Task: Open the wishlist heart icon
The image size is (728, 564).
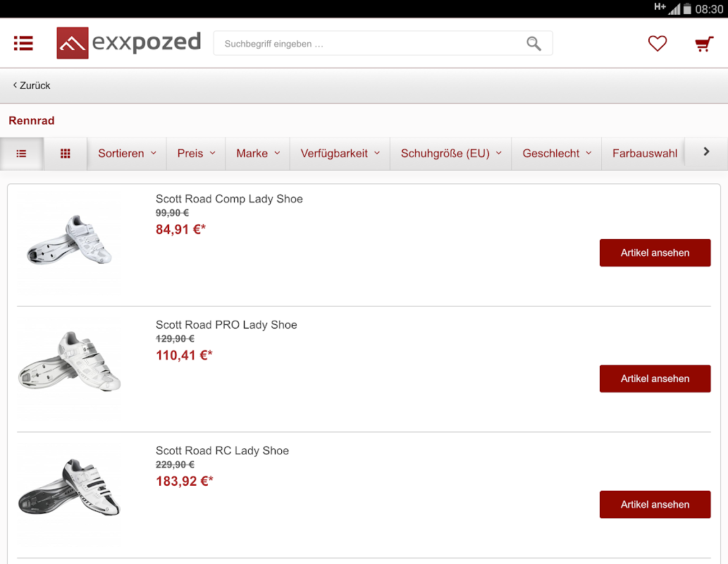Action: 657,44
